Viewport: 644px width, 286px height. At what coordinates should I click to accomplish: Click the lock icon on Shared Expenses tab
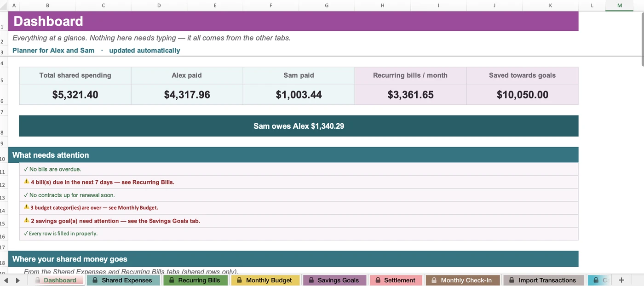(95, 280)
